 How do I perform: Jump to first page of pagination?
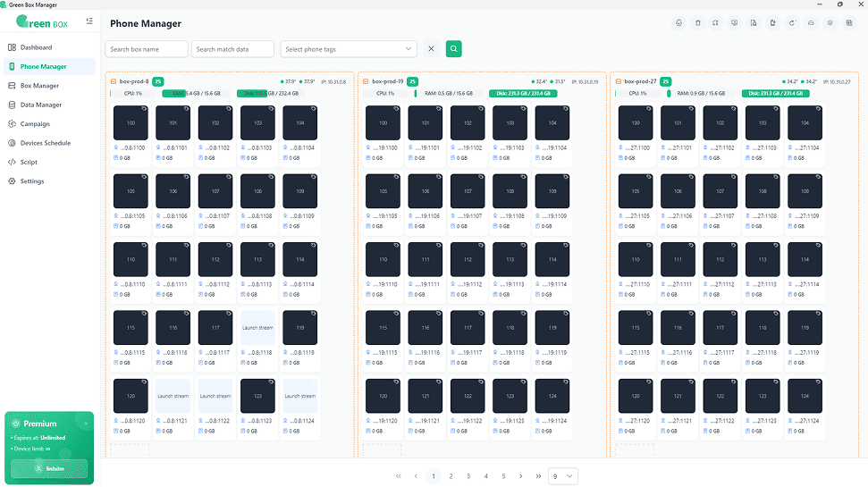tap(398, 476)
